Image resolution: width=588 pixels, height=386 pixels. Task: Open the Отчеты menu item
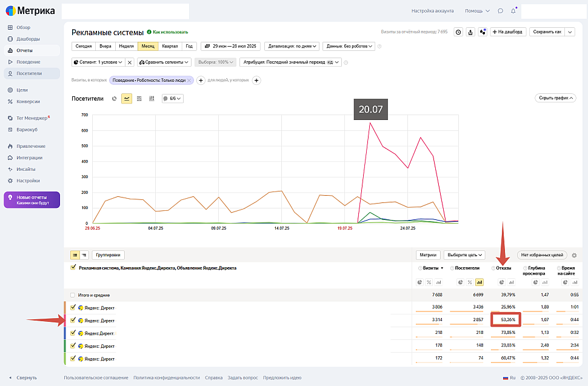pos(32,50)
